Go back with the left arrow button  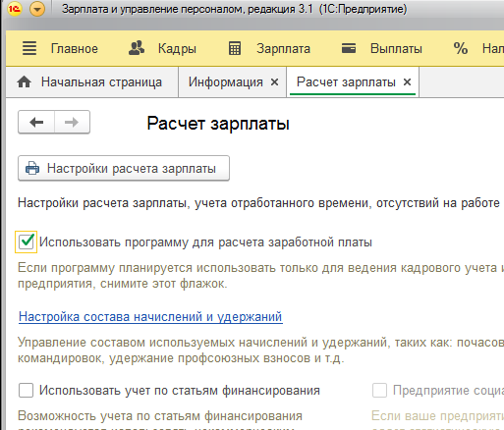point(36,123)
